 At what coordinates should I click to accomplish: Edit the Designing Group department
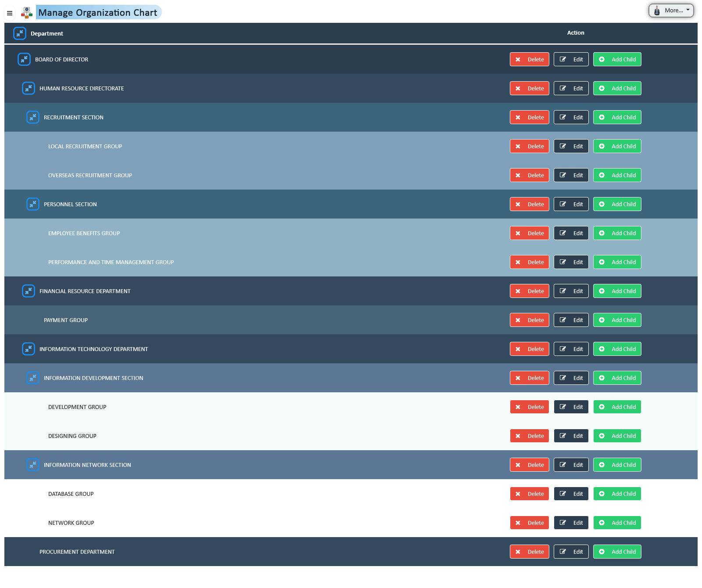coord(571,436)
